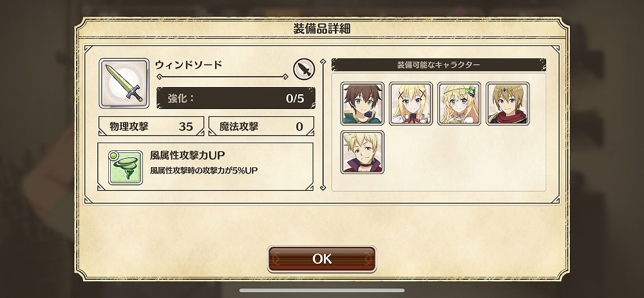Tap the 風属性攻撃力UP skill title
This screenshot has height=298, width=644.
(x=187, y=155)
